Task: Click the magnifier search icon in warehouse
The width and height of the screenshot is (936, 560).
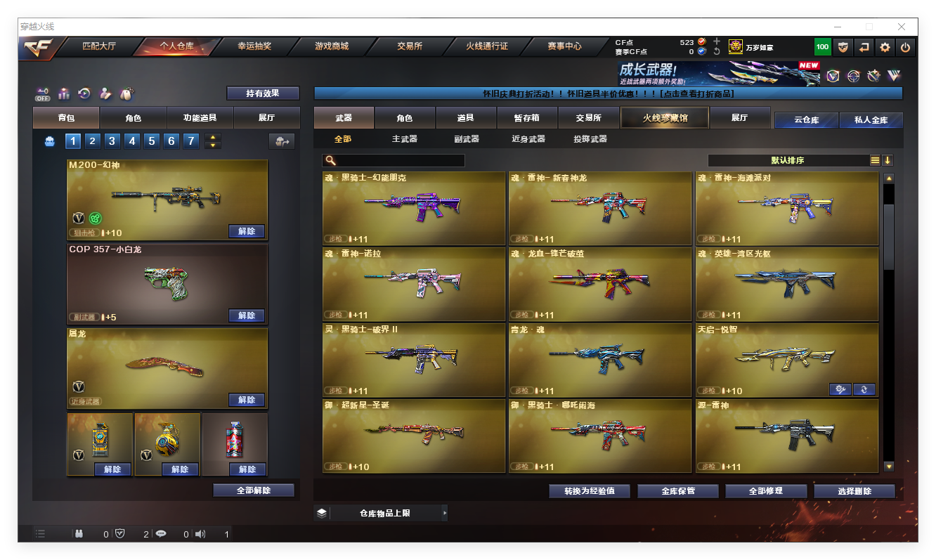Action: [331, 160]
